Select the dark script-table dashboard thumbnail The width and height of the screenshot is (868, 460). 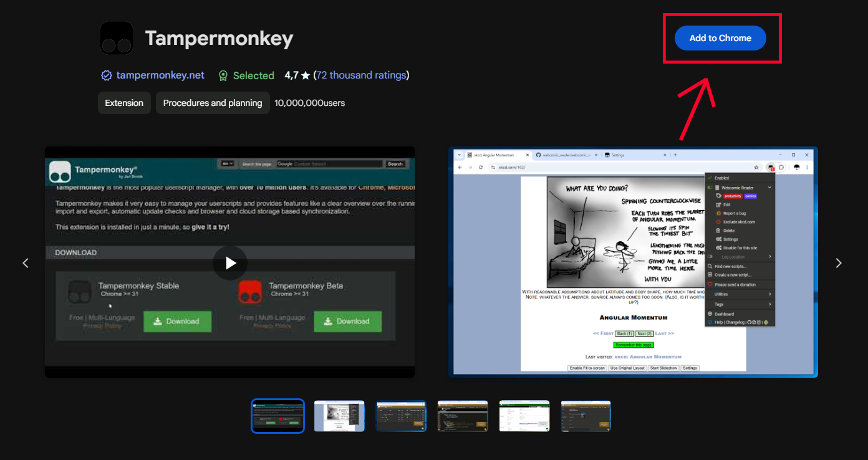click(x=401, y=416)
